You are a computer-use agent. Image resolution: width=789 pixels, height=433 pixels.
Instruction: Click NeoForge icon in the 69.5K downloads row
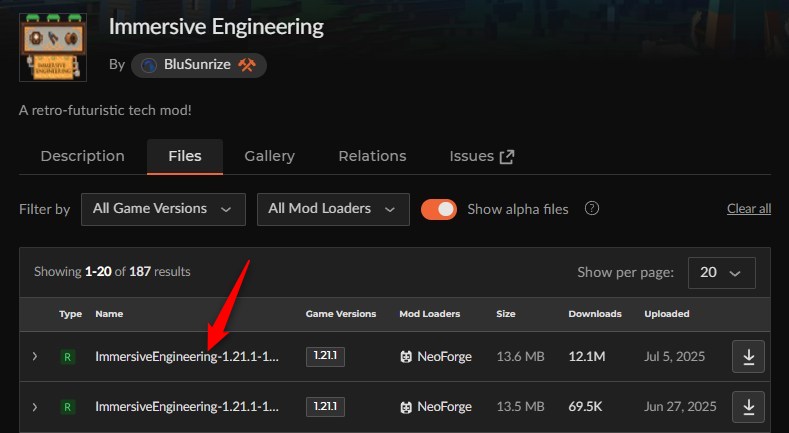(406, 407)
